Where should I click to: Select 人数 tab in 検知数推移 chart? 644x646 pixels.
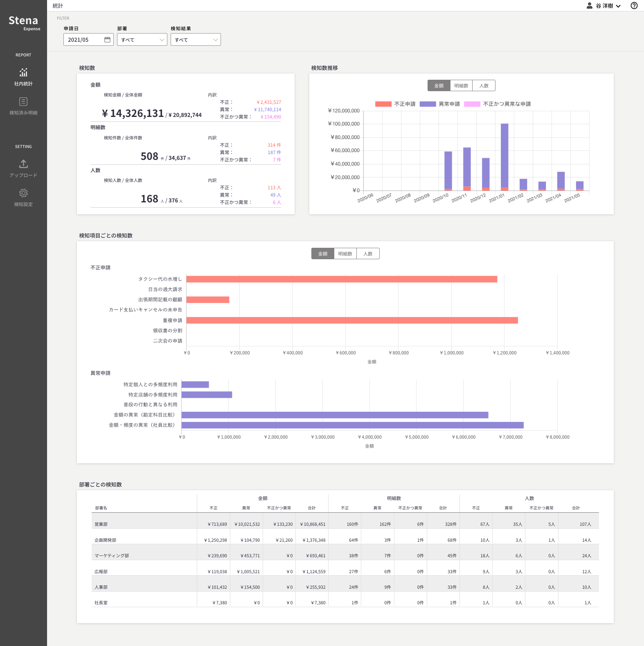coord(484,85)
